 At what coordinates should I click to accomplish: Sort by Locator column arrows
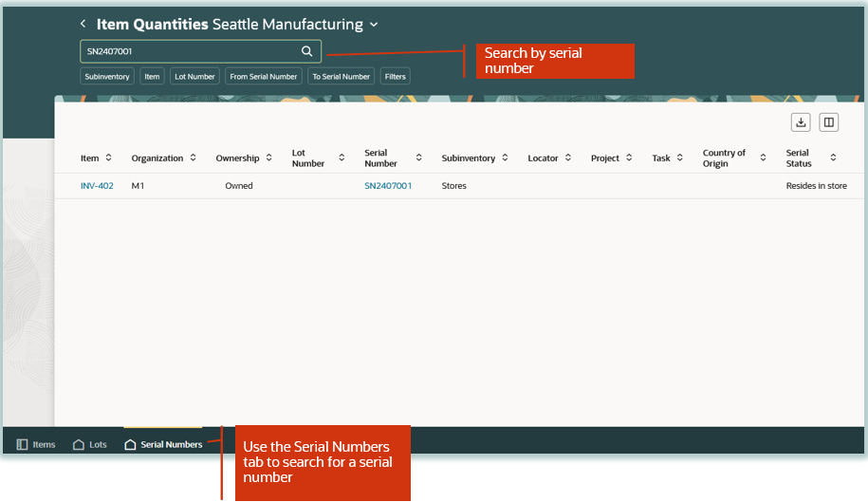568,158
